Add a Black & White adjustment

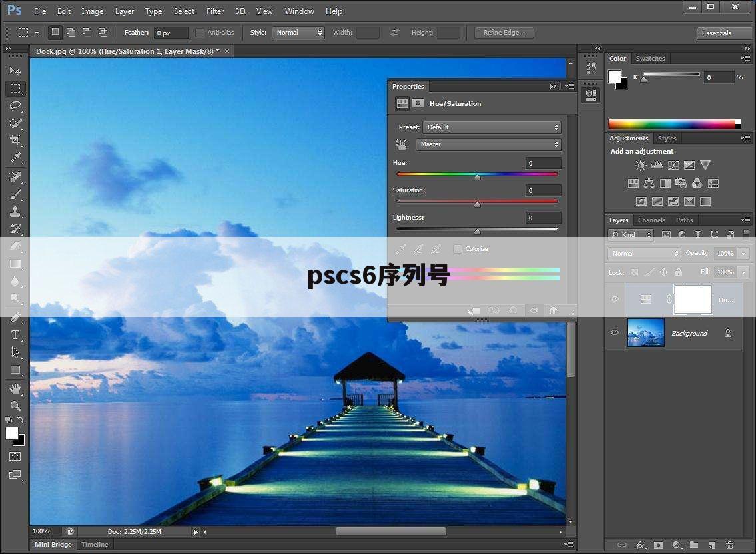click(665, 183)
